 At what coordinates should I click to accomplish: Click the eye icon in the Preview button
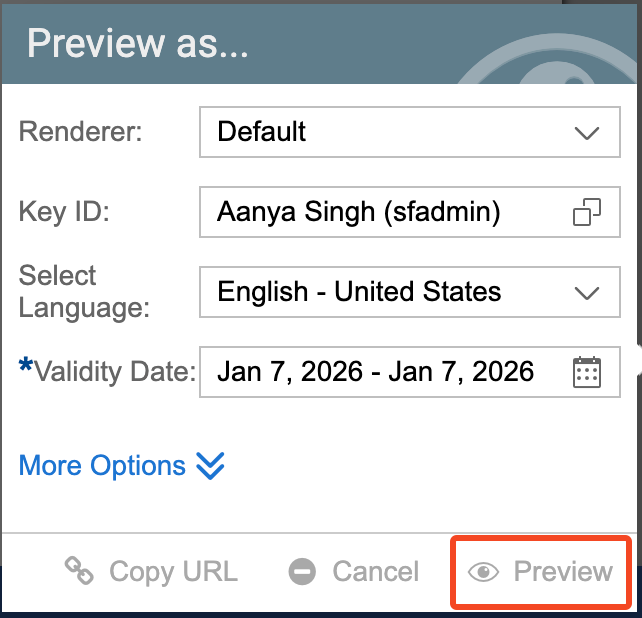(484, 572)
